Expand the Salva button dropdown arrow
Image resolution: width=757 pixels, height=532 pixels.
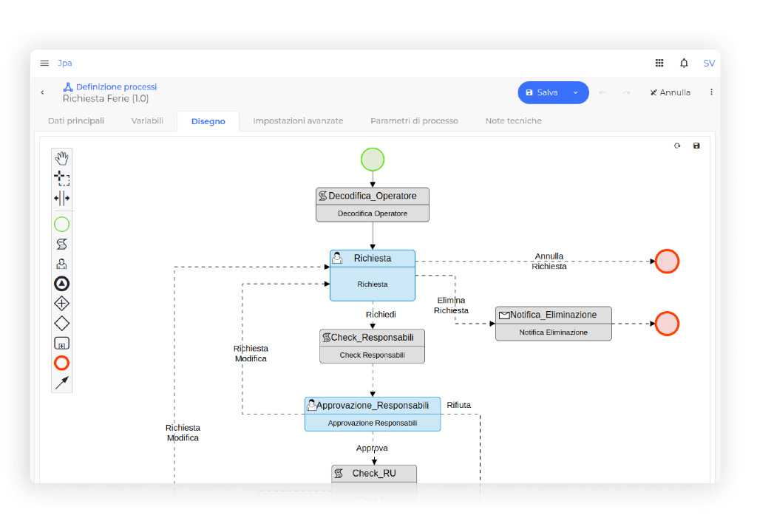575,92
